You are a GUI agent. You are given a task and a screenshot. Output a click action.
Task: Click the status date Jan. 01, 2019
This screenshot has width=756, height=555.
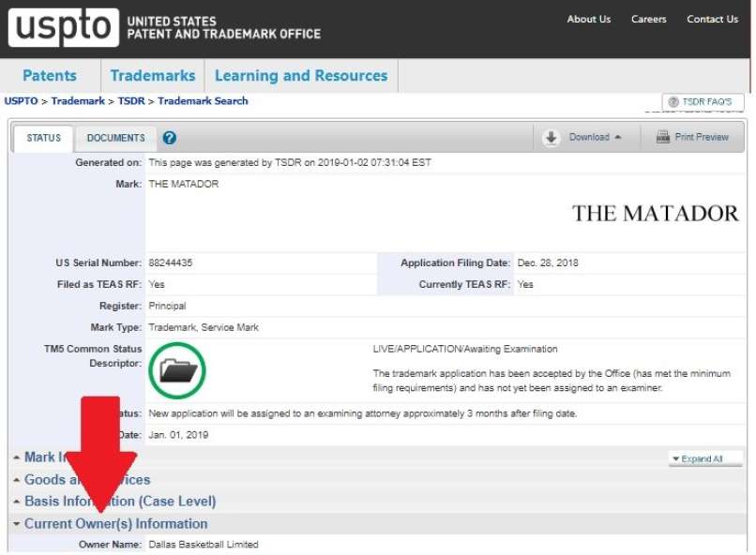(178, 435)
